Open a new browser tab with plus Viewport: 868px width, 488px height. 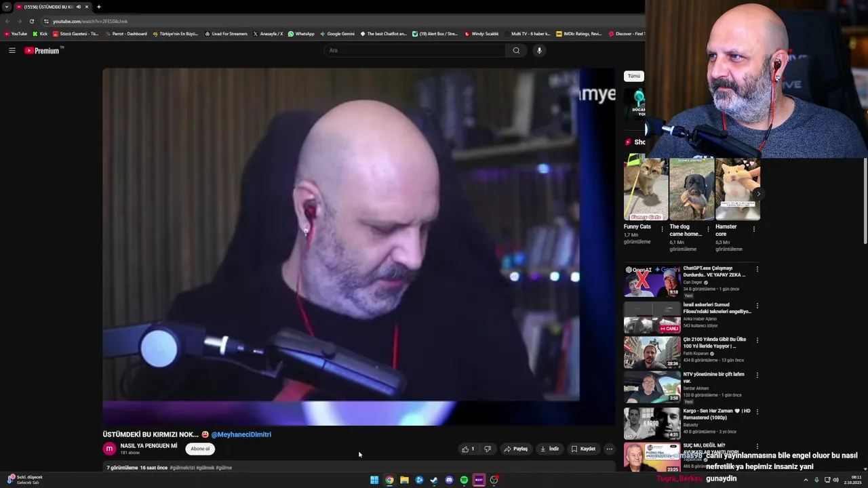tap(98, 7)
